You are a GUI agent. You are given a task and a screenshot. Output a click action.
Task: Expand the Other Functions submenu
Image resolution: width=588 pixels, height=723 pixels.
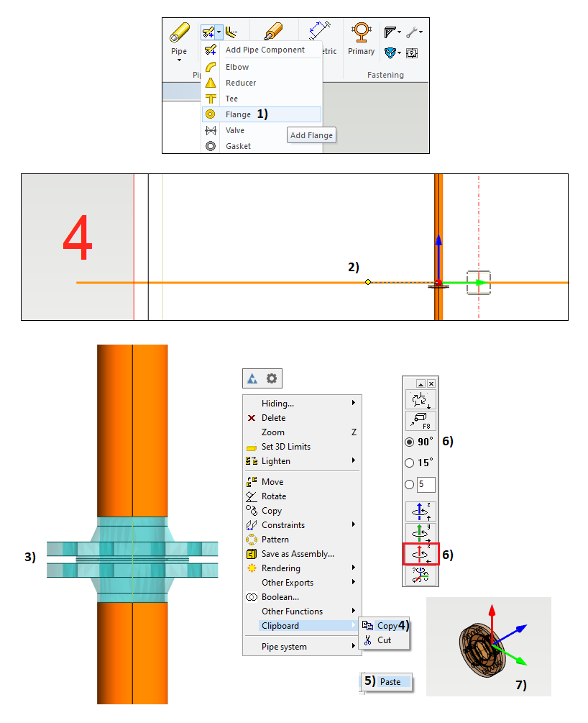pyautogui.click(x=302, y=611)
